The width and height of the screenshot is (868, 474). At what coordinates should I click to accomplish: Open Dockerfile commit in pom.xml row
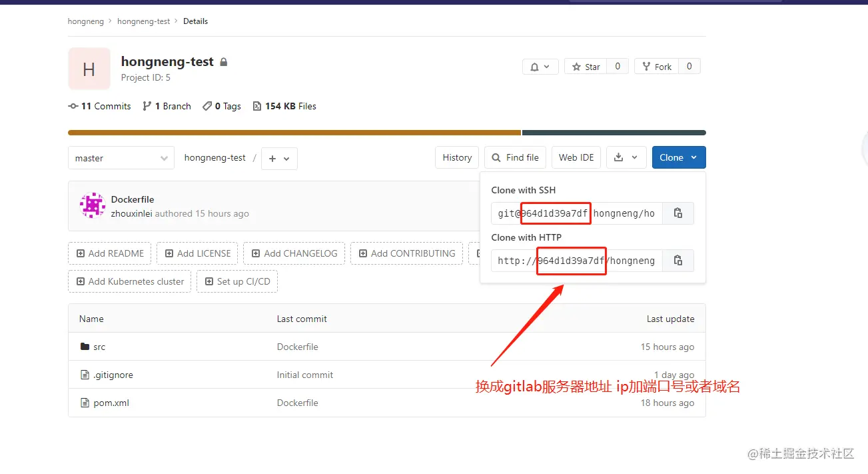coord(298,403)
